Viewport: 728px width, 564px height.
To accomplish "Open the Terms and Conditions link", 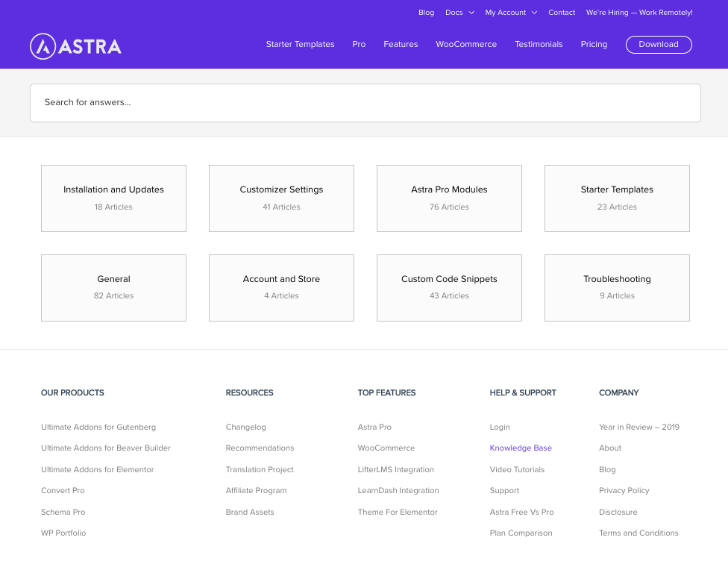I will [x=638, y=533].
